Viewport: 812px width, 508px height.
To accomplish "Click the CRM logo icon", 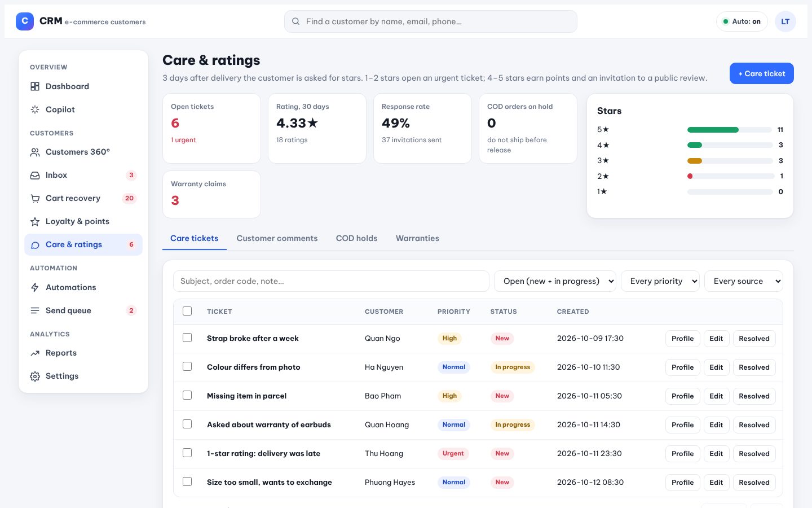I will click(25, 21).
